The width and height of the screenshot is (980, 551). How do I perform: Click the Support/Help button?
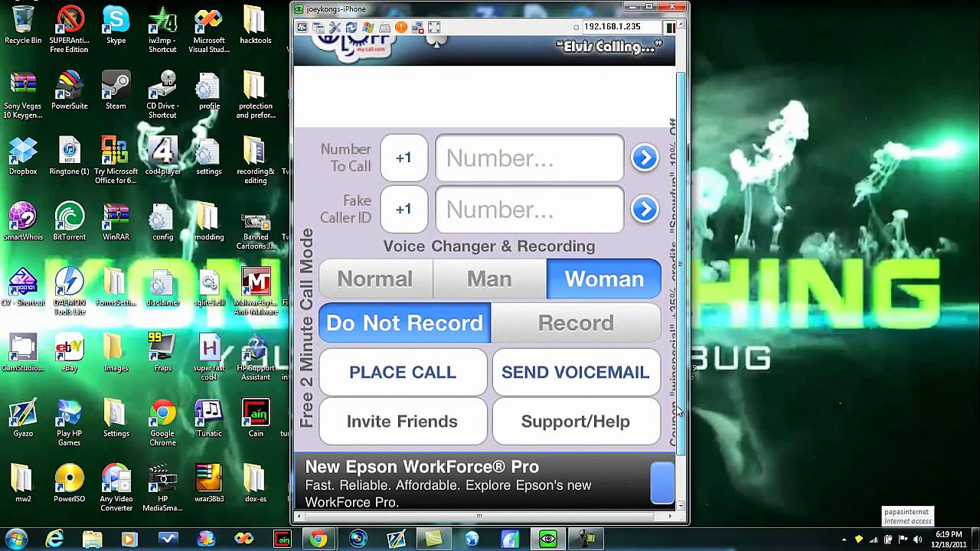(576, 422)
